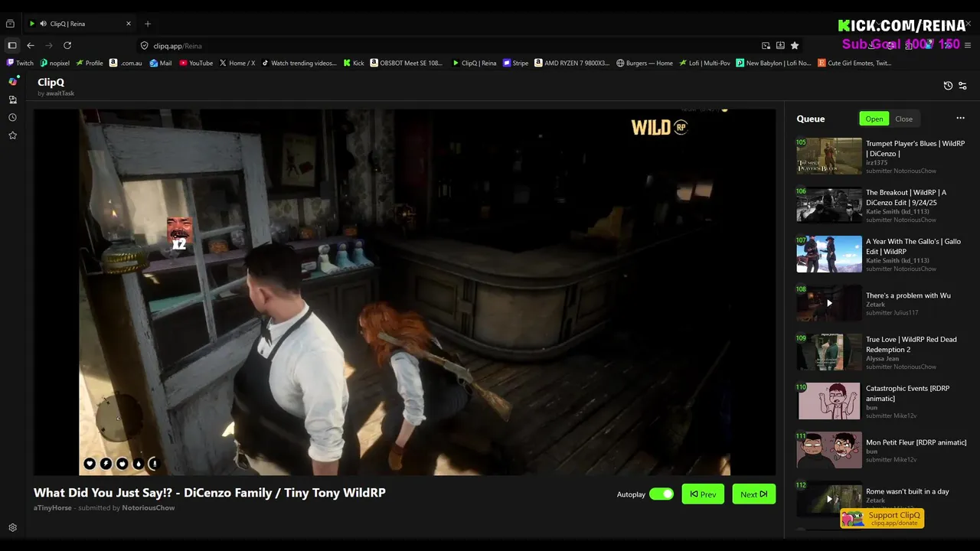The height and width of the screenshot is (551, 980).
Task: Set queue to Open
Action: [874, 119]
